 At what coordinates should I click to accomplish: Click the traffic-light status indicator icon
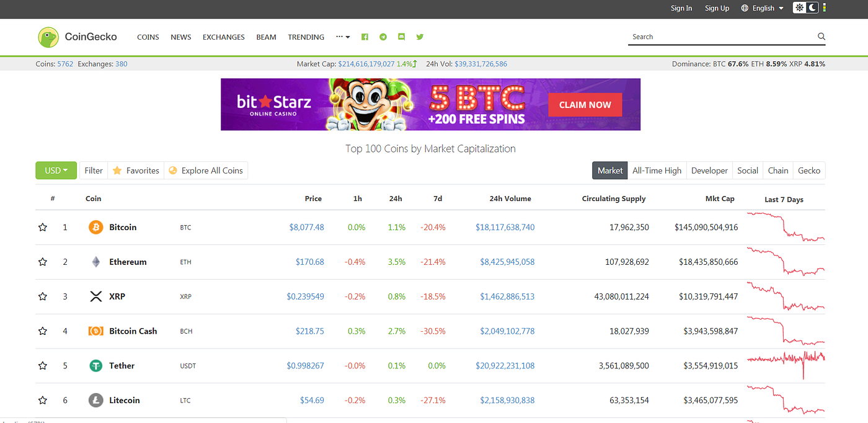(x=825, y=8)
